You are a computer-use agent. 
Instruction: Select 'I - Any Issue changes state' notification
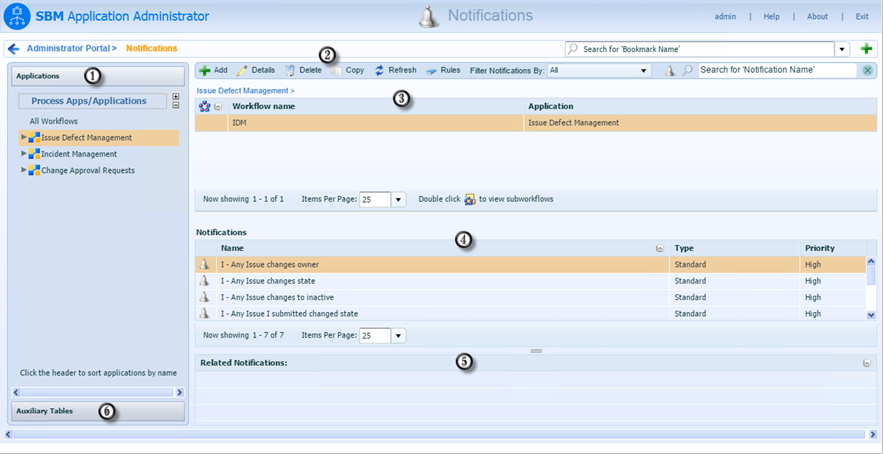[x=530, y=281]
